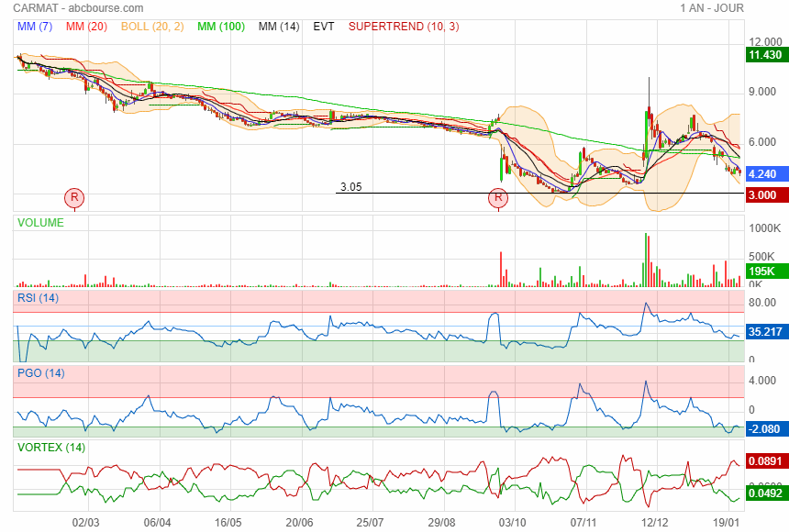Expand the RSI (14) indicator settings
789x532 pixels.
38,296
